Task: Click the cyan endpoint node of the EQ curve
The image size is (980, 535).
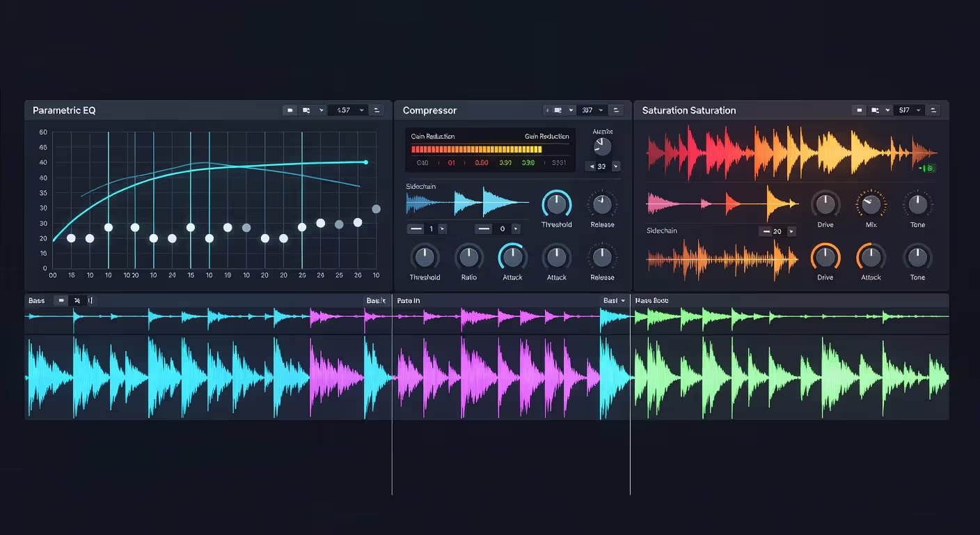Action: 365,162
